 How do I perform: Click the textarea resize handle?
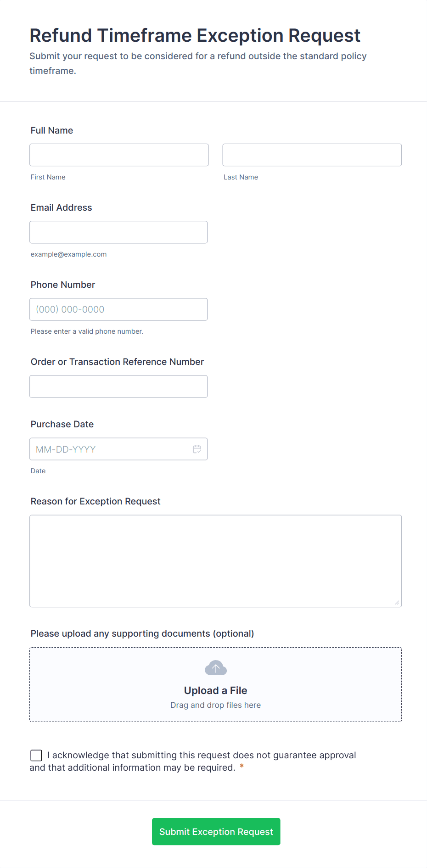coord(397,603)
